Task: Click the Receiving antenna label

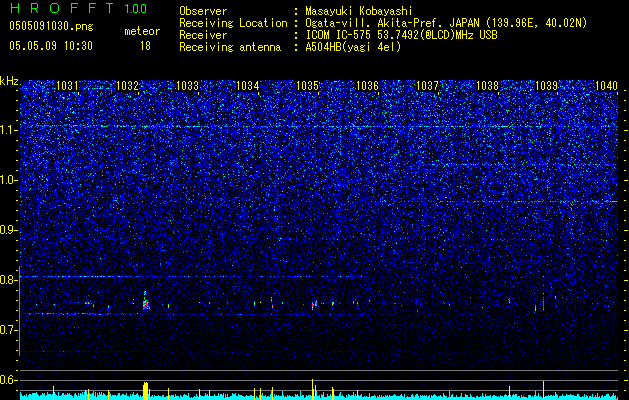Action: (230, 47)
